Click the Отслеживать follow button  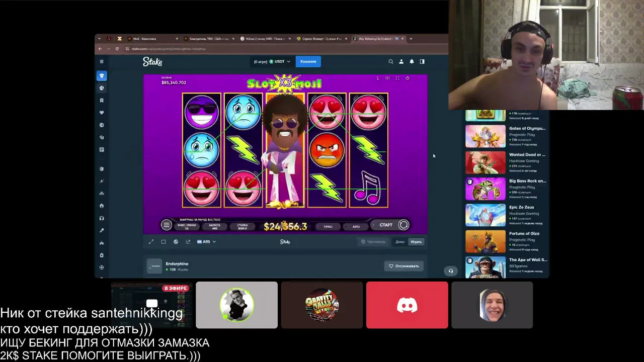coord(404,266)
